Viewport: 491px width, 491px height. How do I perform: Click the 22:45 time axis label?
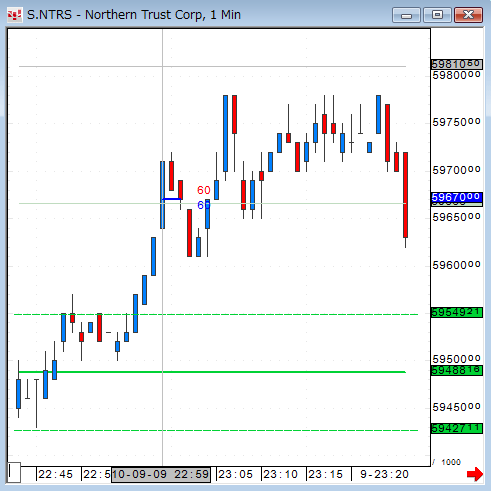[x=55, y=474]
